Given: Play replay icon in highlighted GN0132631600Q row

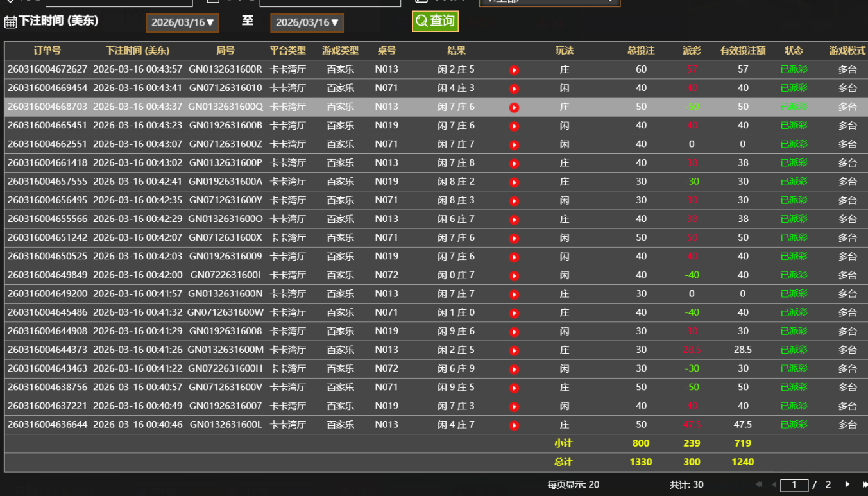Looking at the screenshot, I should pyautogui.click(x=514, y=107).
